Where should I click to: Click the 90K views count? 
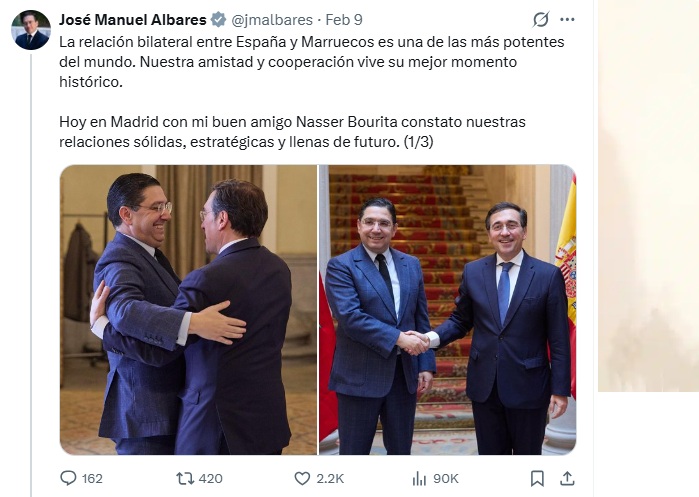pyautogui.click(x=446, y=478)
